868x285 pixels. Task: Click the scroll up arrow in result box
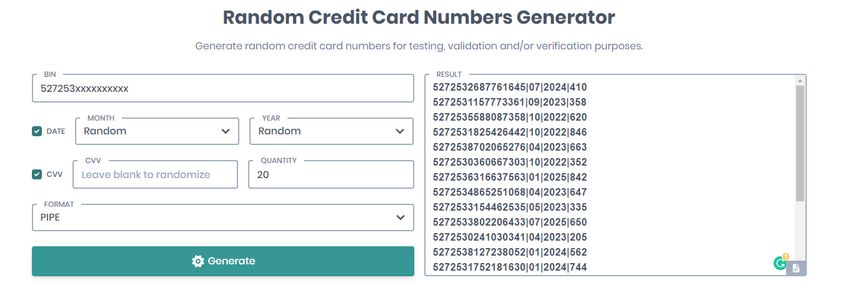coord(800,81)
